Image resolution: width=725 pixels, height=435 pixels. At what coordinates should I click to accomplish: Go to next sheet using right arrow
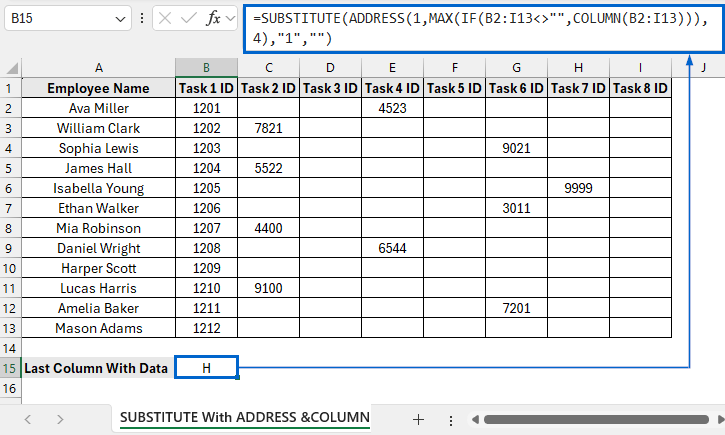59,419
